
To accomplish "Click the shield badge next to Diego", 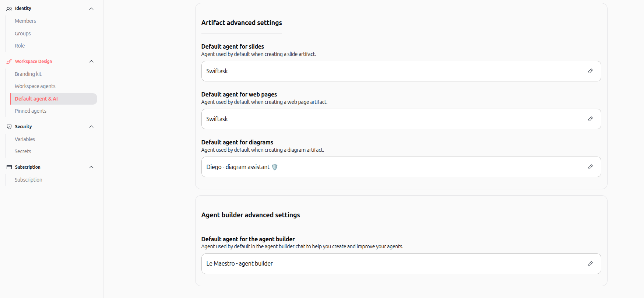I will coord(275,167).
